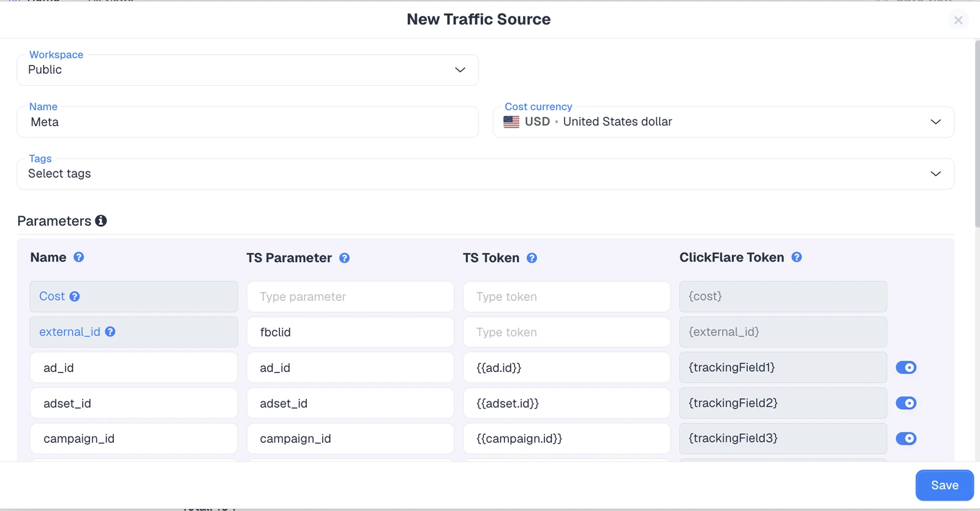The image size is (980, 511).
Task: Click the US flag in Cost currency
Action: 511,122
